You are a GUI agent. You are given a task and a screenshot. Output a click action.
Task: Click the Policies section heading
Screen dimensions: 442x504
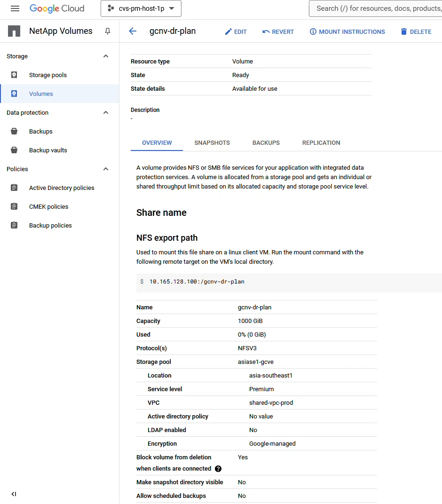pyautogui.click(x=17, y=169)
